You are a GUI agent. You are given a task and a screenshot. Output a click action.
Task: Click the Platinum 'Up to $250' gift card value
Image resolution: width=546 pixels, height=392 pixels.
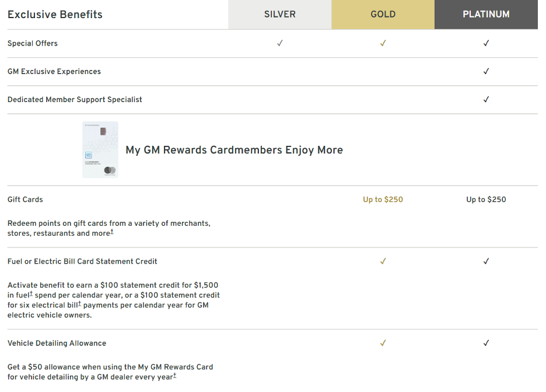coord(486,199)
